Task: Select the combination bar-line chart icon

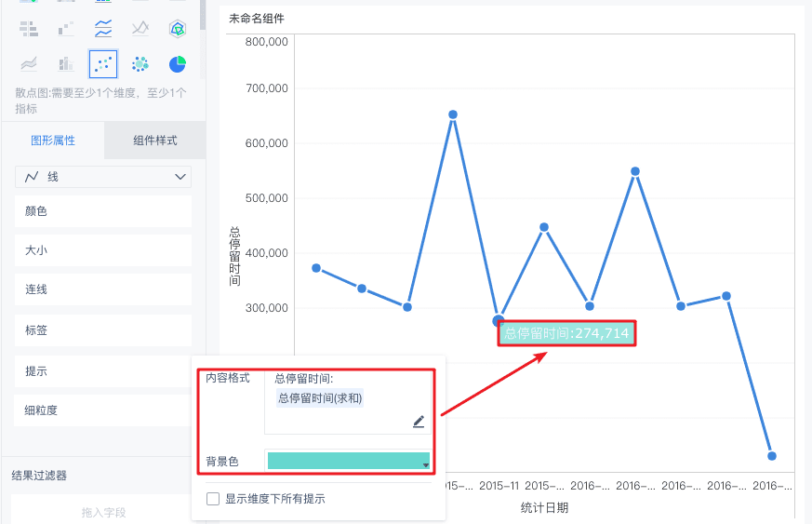Action: (x=66, y=64)
